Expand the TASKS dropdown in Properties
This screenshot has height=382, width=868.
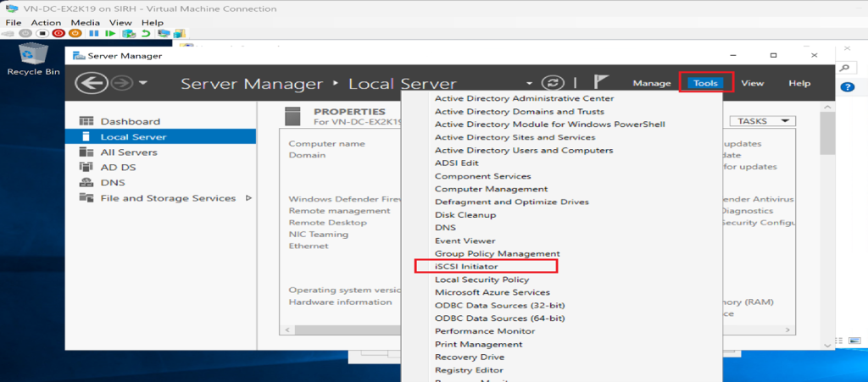coord(761,121)
